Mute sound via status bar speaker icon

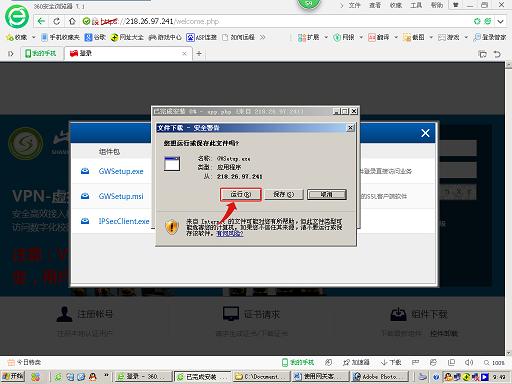[468, 362]
